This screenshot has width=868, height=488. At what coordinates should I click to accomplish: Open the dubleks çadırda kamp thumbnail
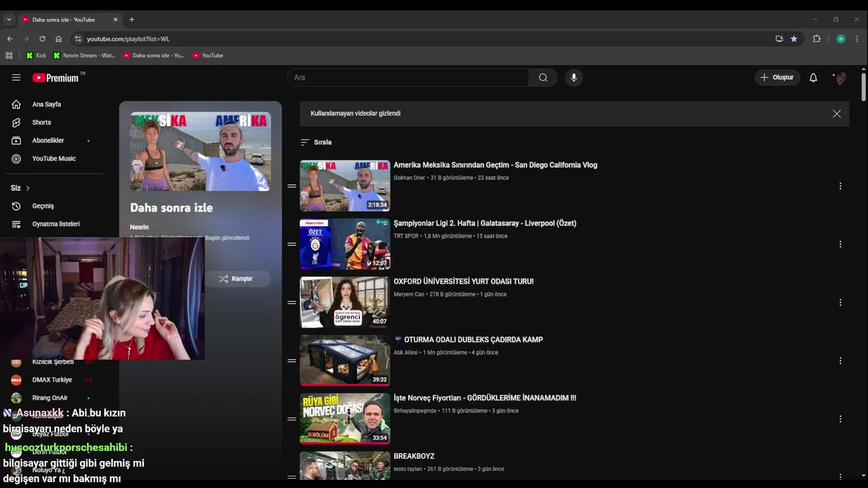[x=345, y=361]
